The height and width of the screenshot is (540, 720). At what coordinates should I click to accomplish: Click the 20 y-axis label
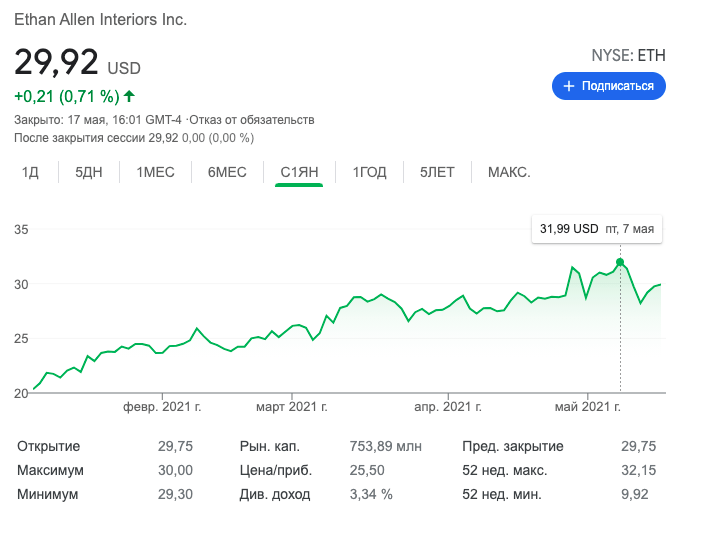tap(21, 393)
